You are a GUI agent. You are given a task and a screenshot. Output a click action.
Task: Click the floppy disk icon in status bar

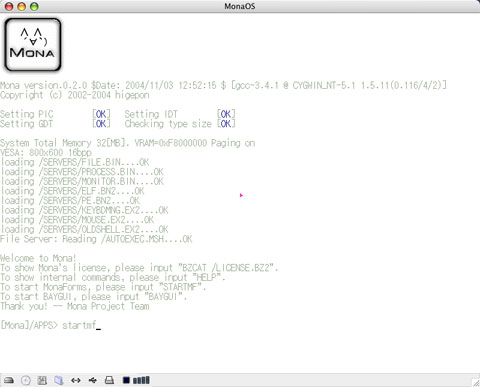(x=42, y=380)
